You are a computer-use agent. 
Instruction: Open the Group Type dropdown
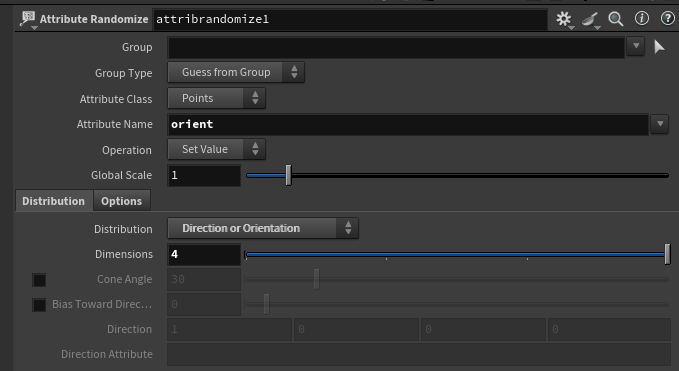point(236,72)
